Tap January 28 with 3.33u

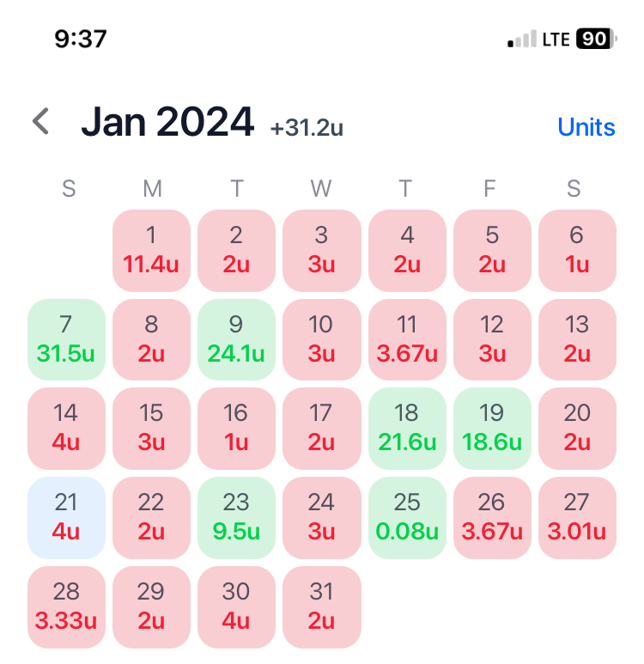pos(66,607)
